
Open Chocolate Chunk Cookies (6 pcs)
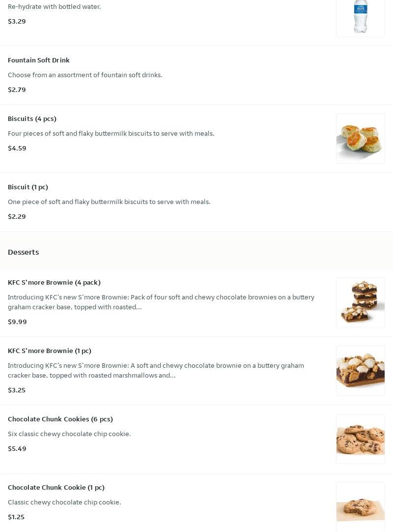(x=60, y=419)
